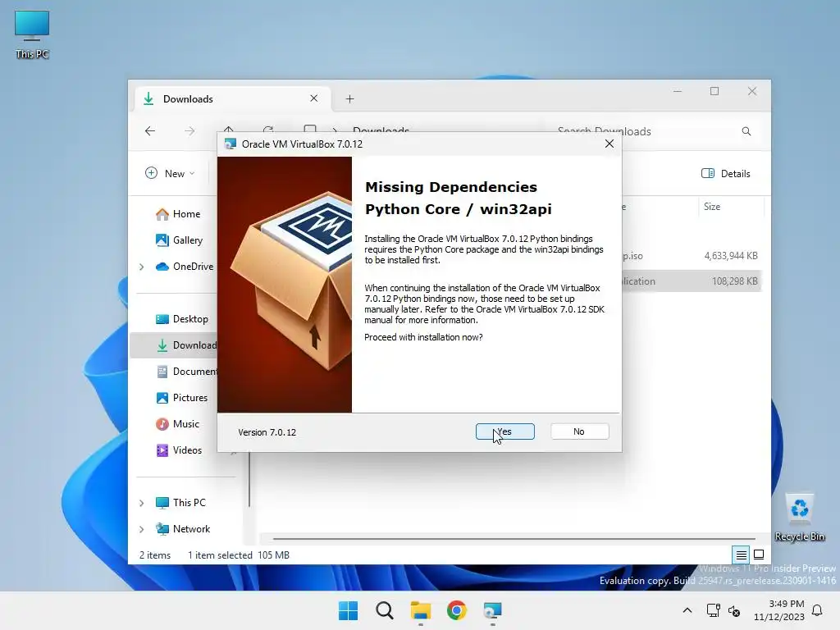Image resolution: width=840 pixels, height=630 pixels.
Task: Open Music in the navigation pane
Action: point(177,424)
